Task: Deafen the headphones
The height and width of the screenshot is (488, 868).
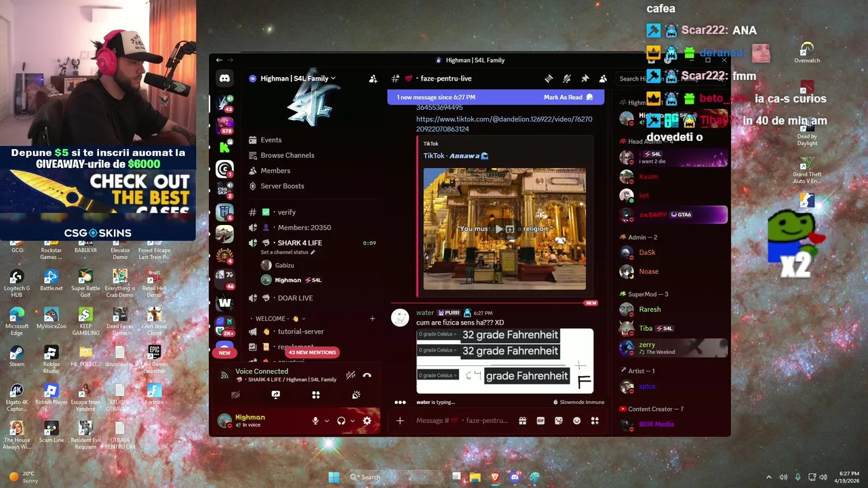Action: coord(341,421)
